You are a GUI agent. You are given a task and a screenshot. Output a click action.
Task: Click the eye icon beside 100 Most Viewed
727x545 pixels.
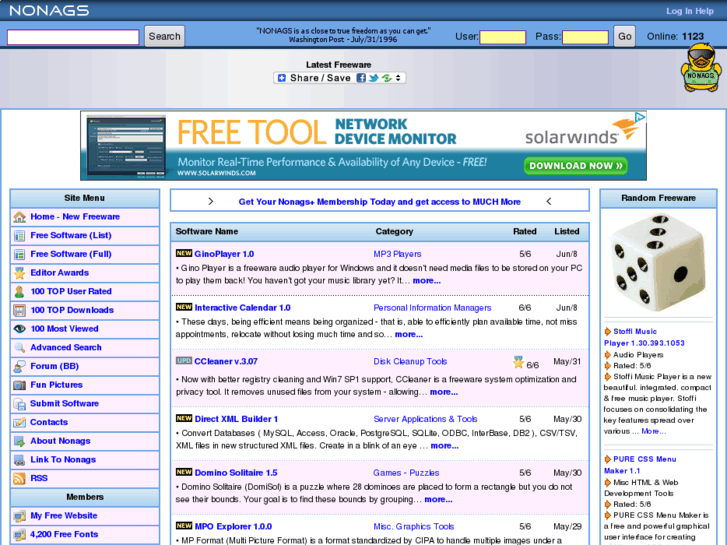point(19,329)
